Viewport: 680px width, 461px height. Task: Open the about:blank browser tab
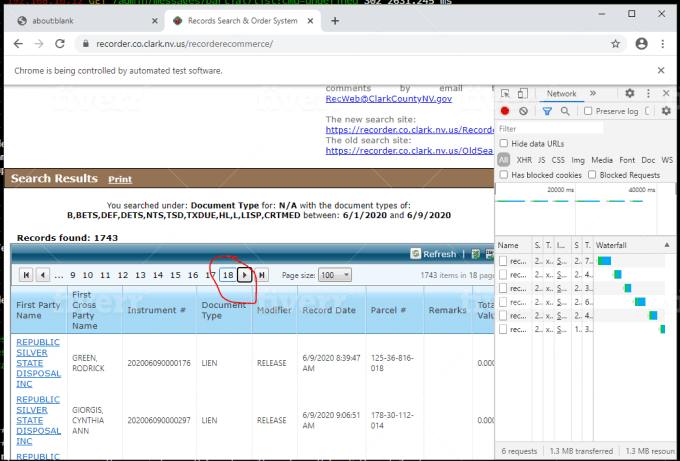point(42,19)
